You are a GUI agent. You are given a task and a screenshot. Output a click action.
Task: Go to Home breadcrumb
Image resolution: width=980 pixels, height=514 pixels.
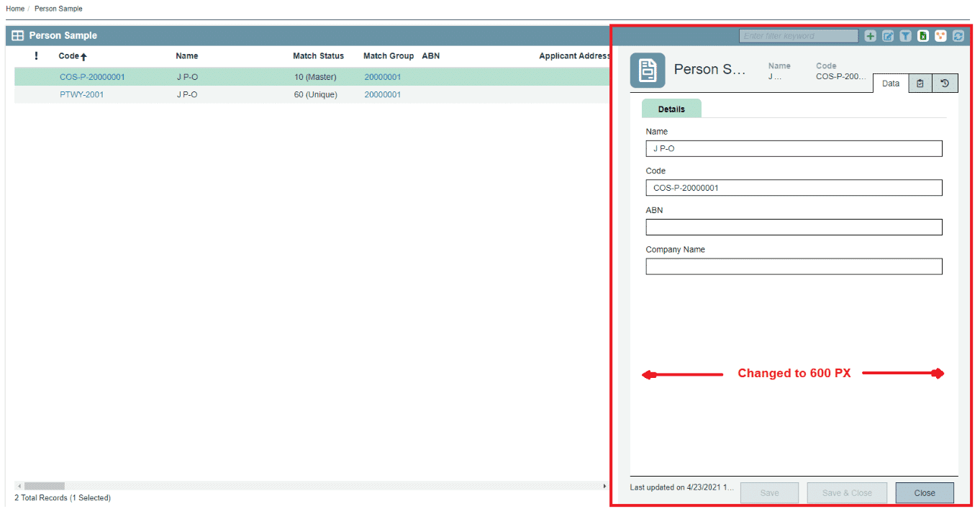[15, 9]
